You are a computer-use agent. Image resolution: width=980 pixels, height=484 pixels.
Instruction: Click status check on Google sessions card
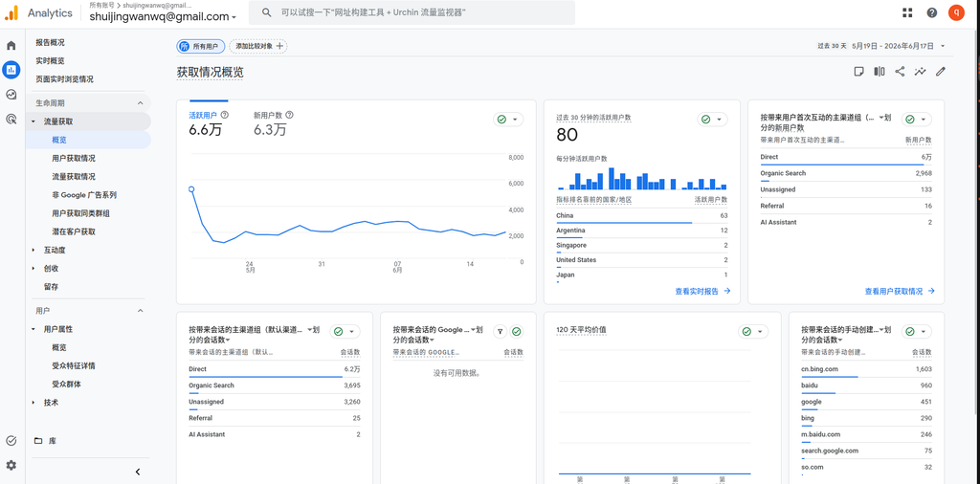pyautogui.click(x=516, y=332)
